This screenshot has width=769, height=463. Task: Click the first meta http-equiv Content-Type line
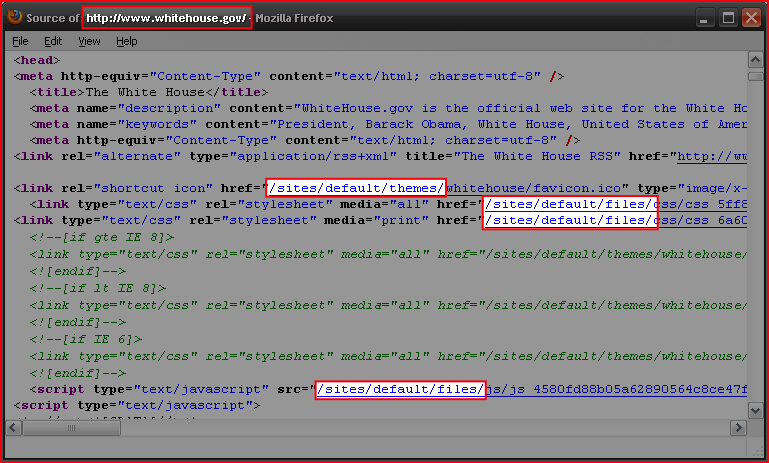pyautogui.click(x=289, y=77)
